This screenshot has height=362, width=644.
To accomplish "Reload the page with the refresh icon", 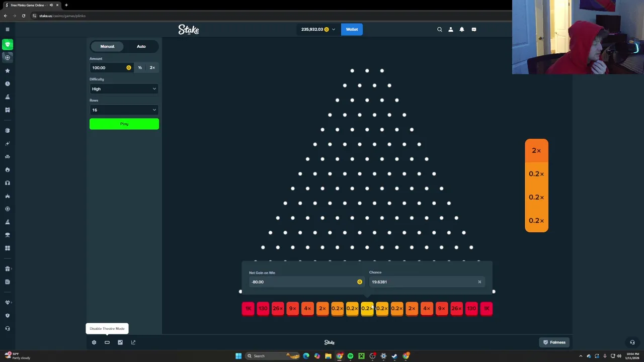I will pos(23,16).
